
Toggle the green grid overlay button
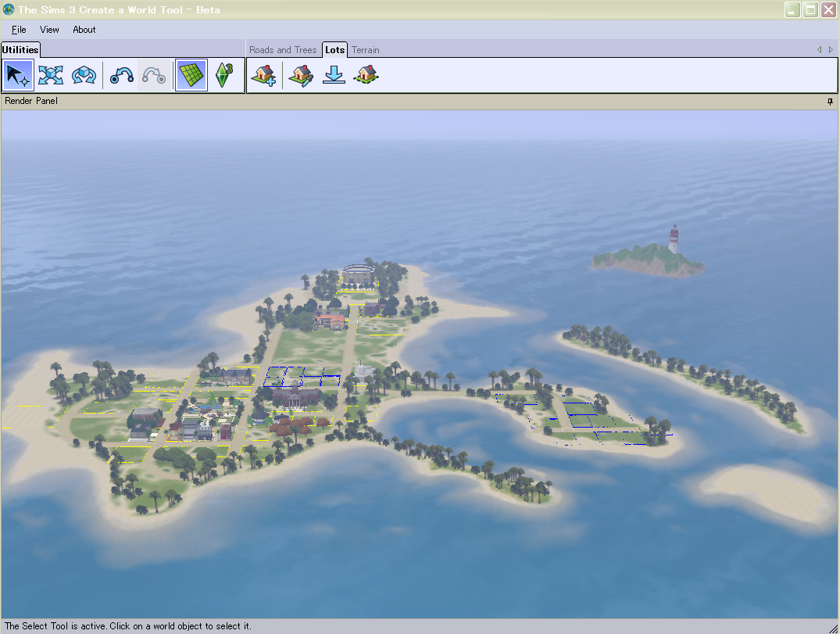191,74
